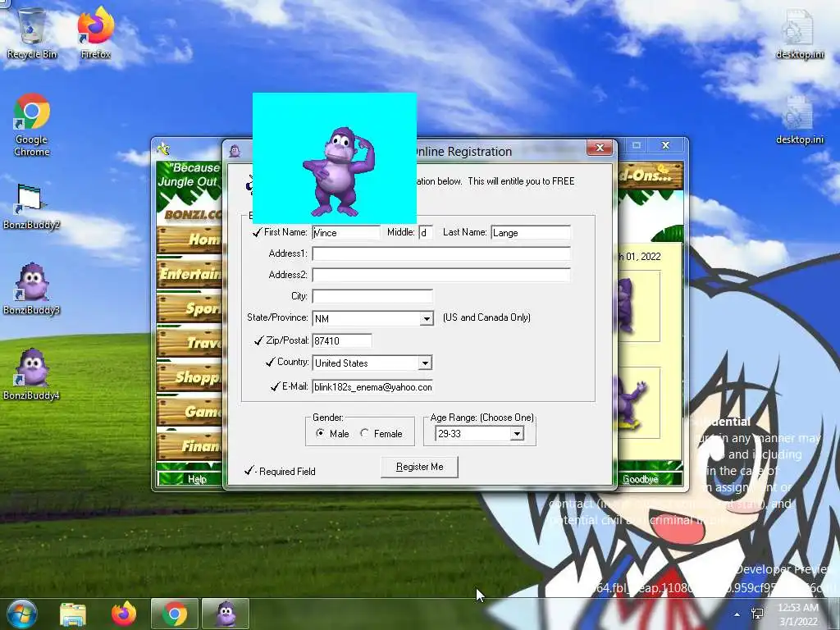Switch to Chrome in the taskbar
Image resolution: width=840 pixels, height=630 pixels.
(x=175, y=614)
